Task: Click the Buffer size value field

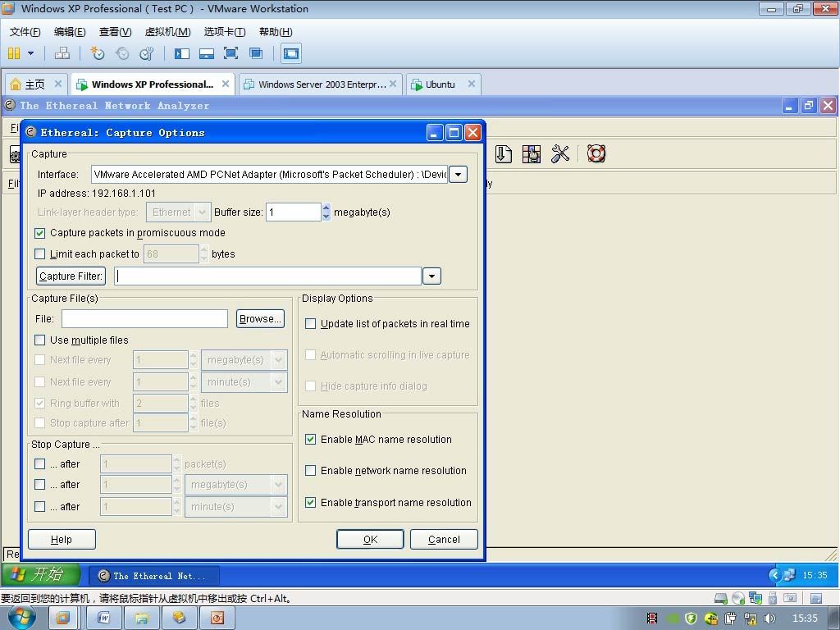Action: pos(294,212)
